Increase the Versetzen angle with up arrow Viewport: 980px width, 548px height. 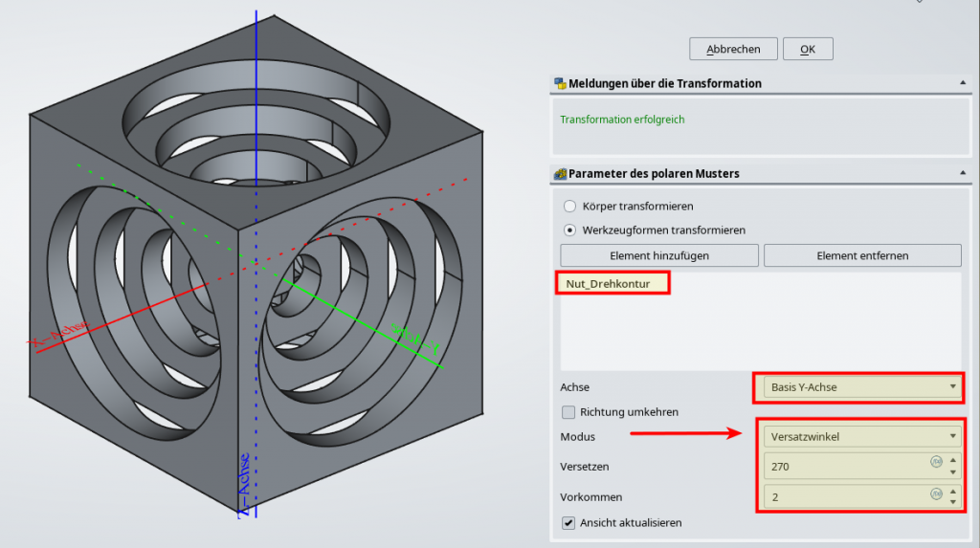[x=952, y=461]
